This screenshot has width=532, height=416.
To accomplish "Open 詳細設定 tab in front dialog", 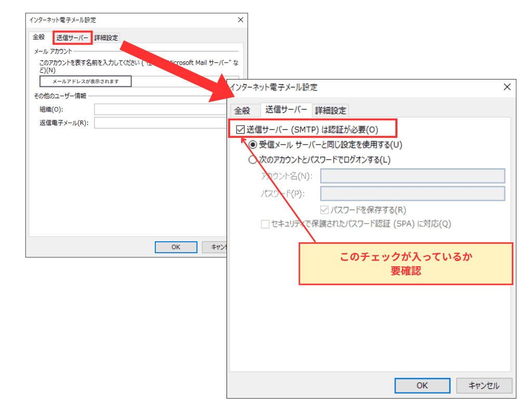I will (330, 110).
